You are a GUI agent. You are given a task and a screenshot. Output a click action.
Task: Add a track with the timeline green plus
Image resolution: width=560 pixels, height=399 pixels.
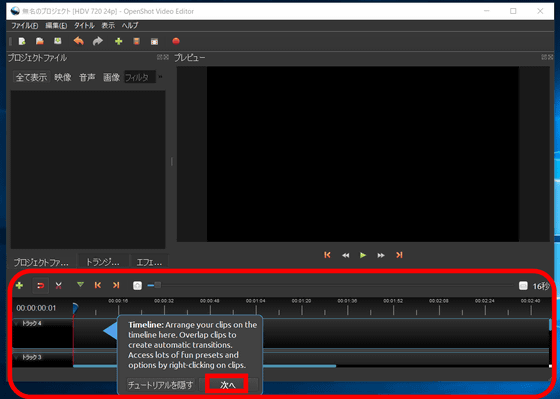point(19,285)
